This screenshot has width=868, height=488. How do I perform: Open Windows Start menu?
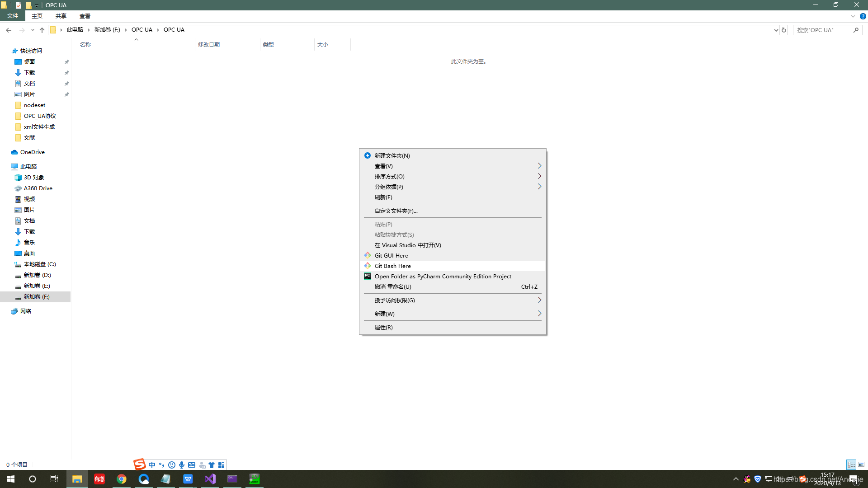[x=11, y=479]
